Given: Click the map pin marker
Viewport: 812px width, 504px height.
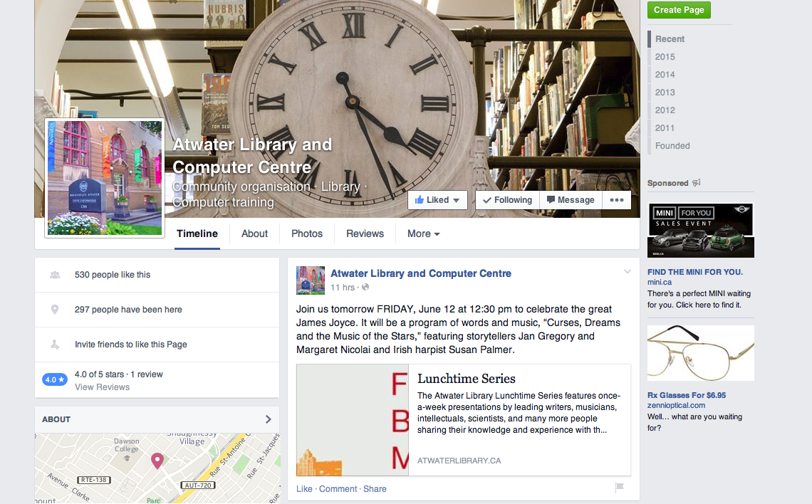Looking at the screenshot, I should pyautogui.click(x=157, y=461).
